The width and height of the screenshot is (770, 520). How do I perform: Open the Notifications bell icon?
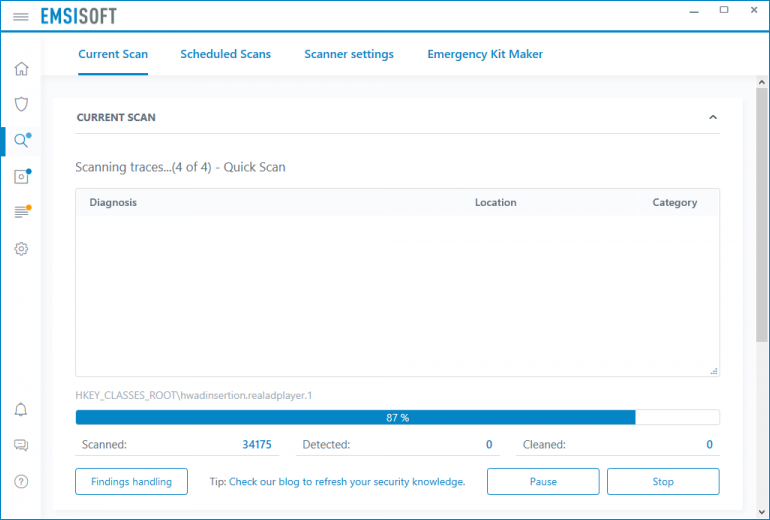tap(21, 410)
